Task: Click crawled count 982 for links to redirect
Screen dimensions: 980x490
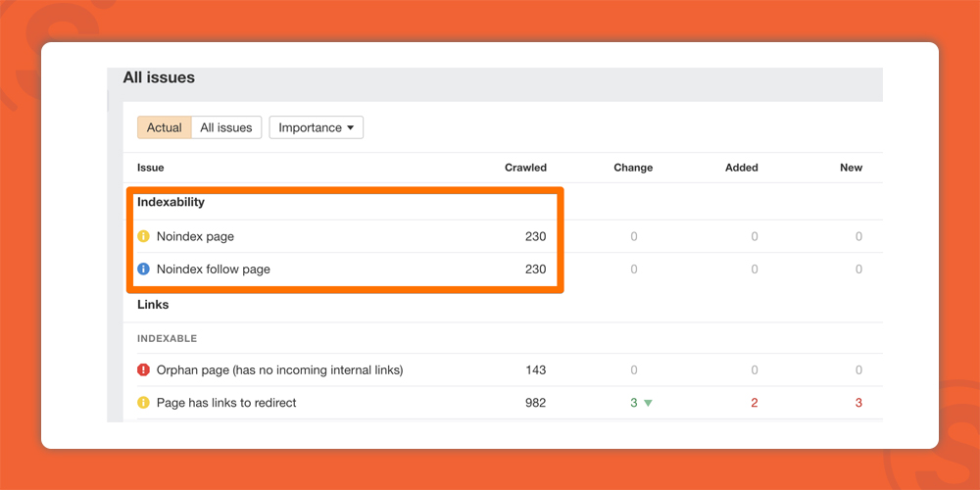Action: click(536, 403)
